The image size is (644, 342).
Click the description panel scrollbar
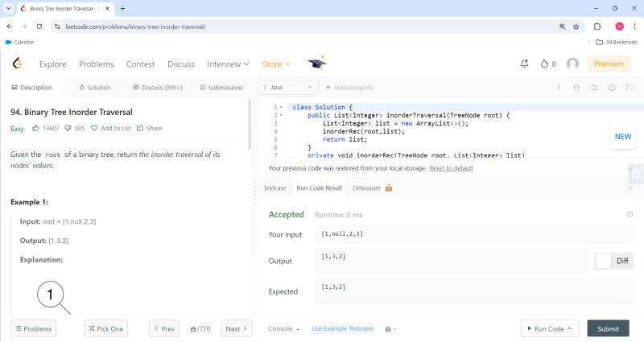[x=249, y=125]
